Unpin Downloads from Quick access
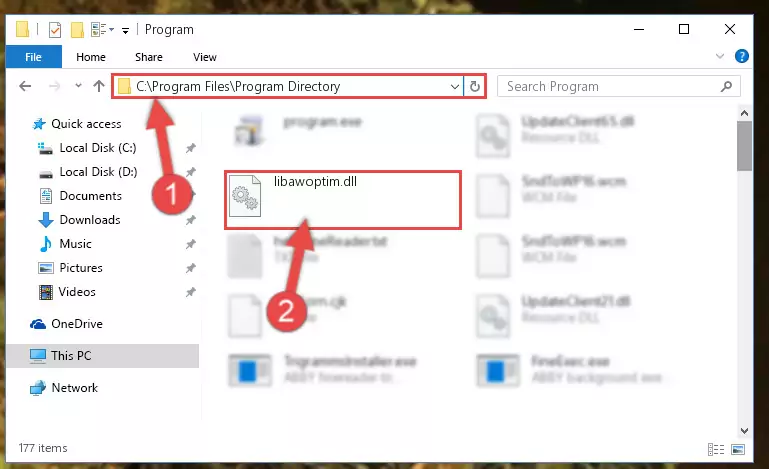The image size is (769, 469). (x=190, y=220)
